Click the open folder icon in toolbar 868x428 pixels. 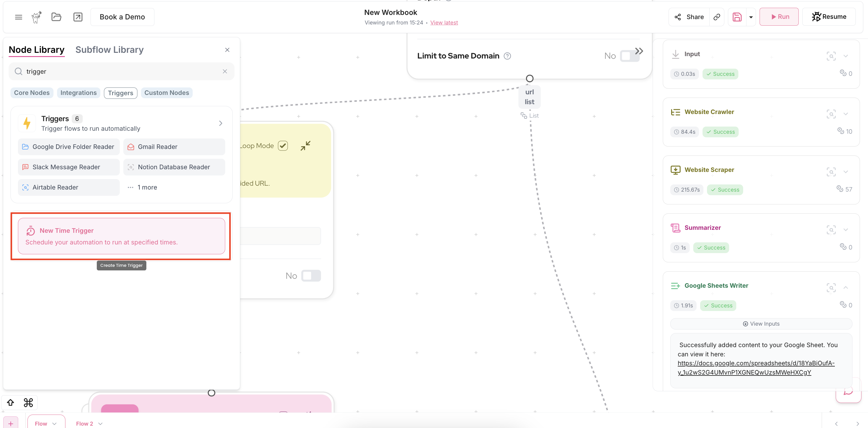click(x=56, y=17)
